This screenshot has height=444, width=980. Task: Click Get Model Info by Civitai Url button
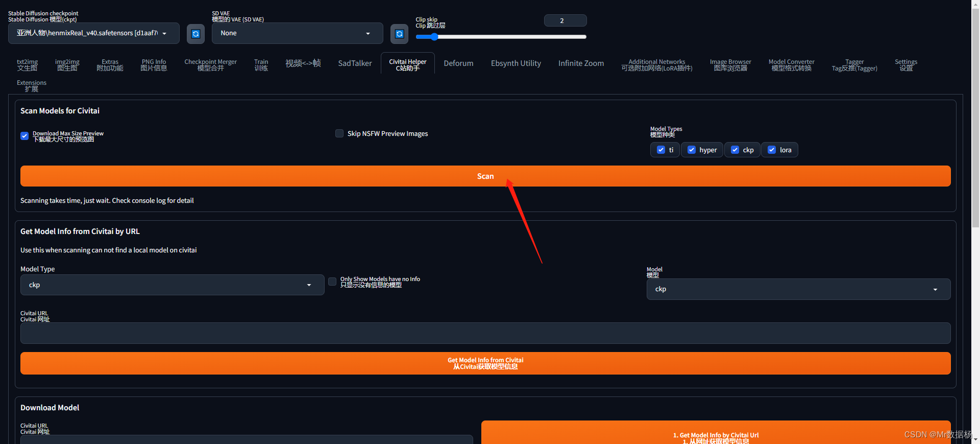pos(716,432)
